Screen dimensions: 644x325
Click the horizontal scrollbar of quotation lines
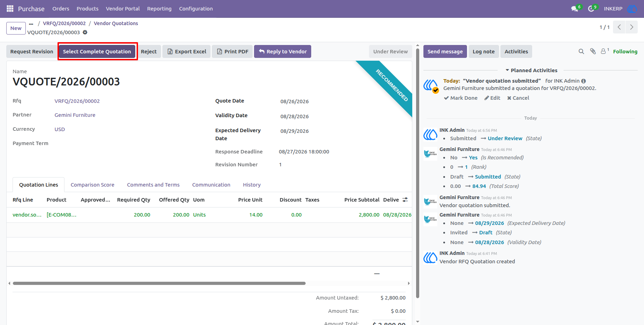(x=159, y=284)
